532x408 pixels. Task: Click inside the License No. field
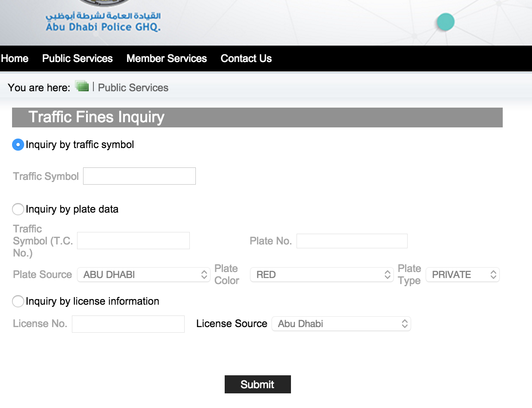pyautogui.click(x=128, y=324)
